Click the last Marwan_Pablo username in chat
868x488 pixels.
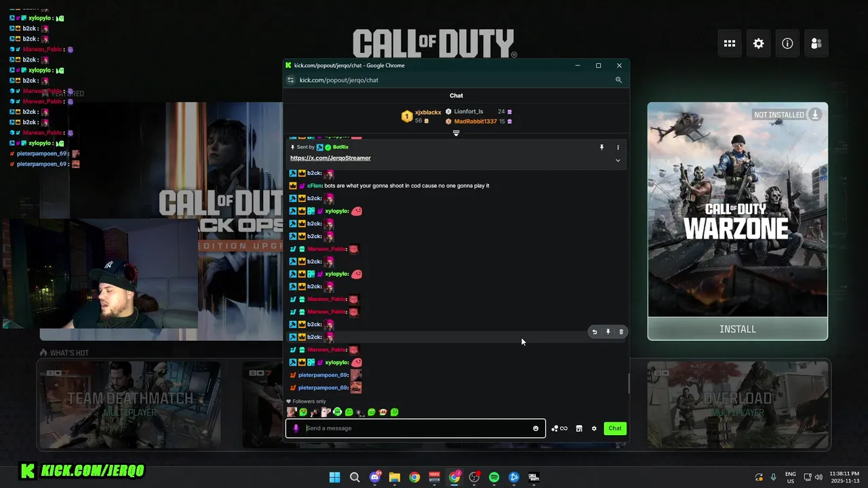[326, 350]
